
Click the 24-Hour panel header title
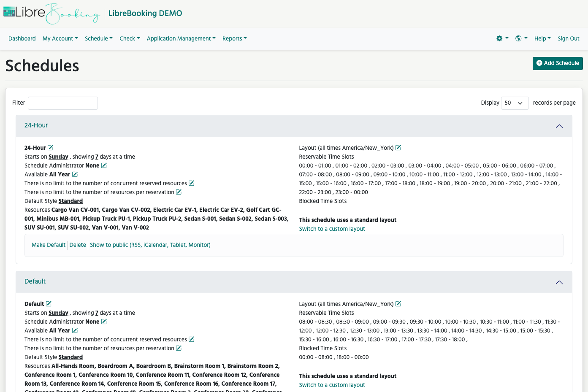pyautogui.click(x=36, y=125)
